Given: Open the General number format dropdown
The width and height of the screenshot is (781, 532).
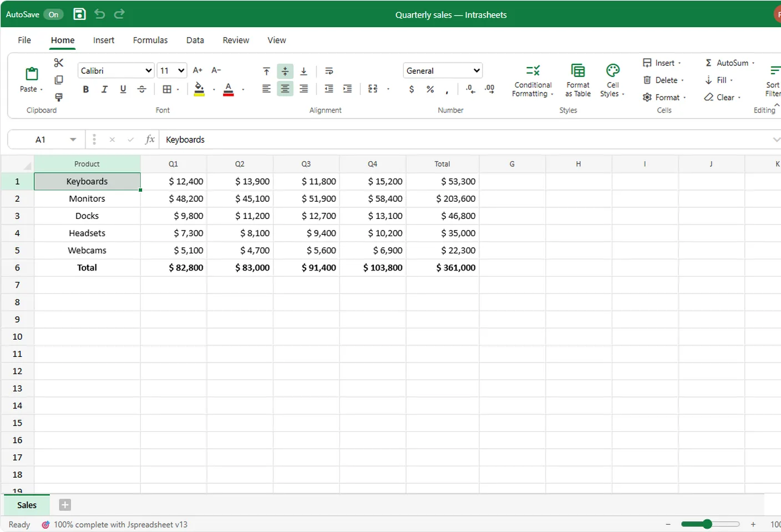Looking at the screenshot, I should click(x=443, y=70).
